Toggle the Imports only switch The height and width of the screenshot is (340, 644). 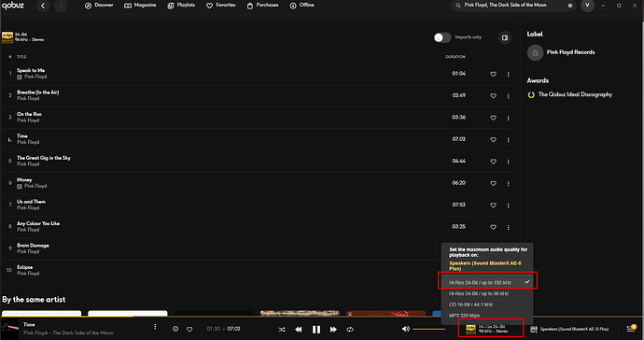442,37
